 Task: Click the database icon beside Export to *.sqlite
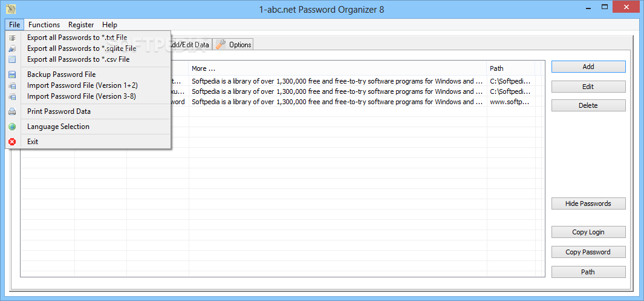[x=12, y=48]
